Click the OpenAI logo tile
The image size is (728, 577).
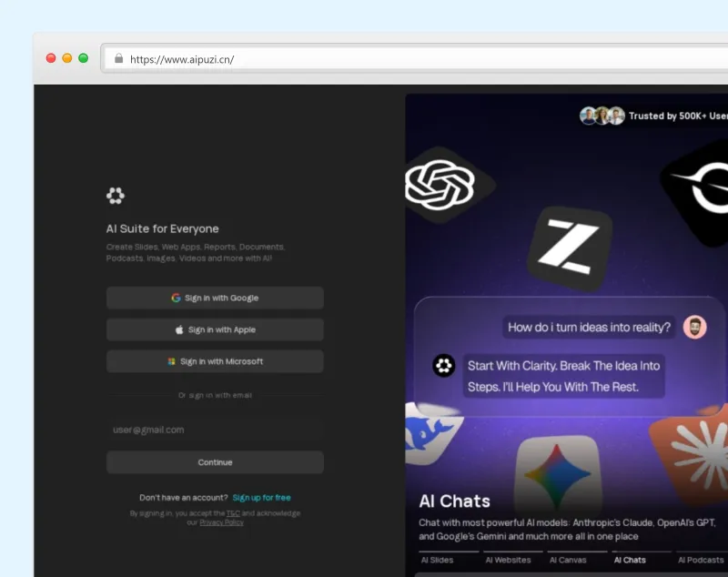[441, 185]
